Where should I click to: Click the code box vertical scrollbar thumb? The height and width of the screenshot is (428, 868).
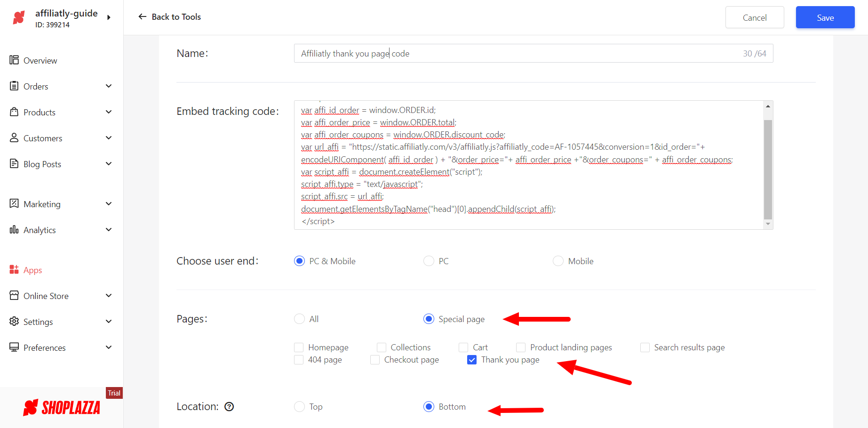coord(768,170)
